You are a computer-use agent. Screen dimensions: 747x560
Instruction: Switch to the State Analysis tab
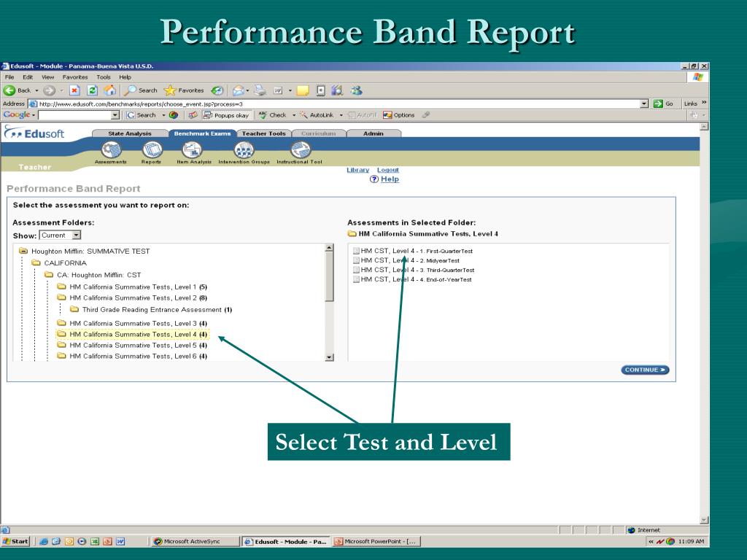click(x=130, y=134)
